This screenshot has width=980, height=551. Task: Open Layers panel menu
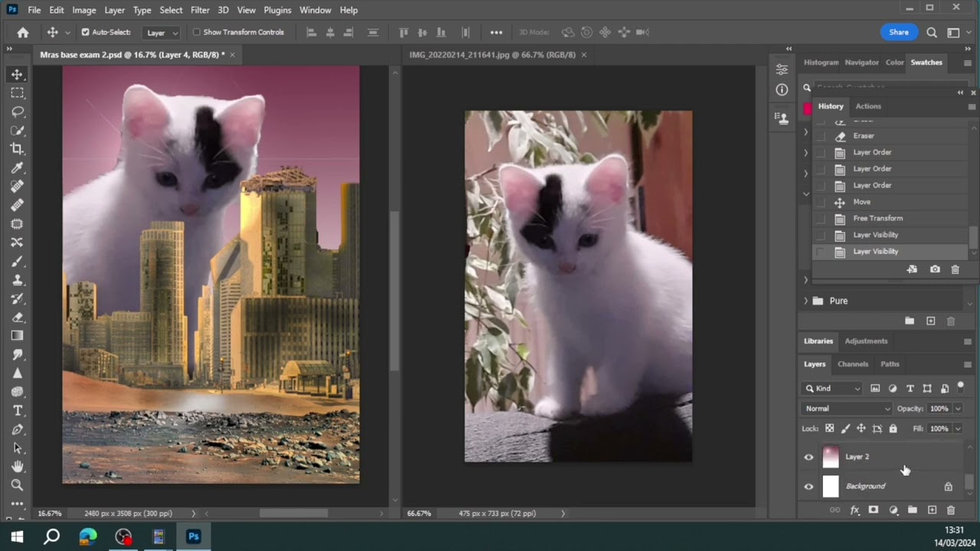coord(968,364)
